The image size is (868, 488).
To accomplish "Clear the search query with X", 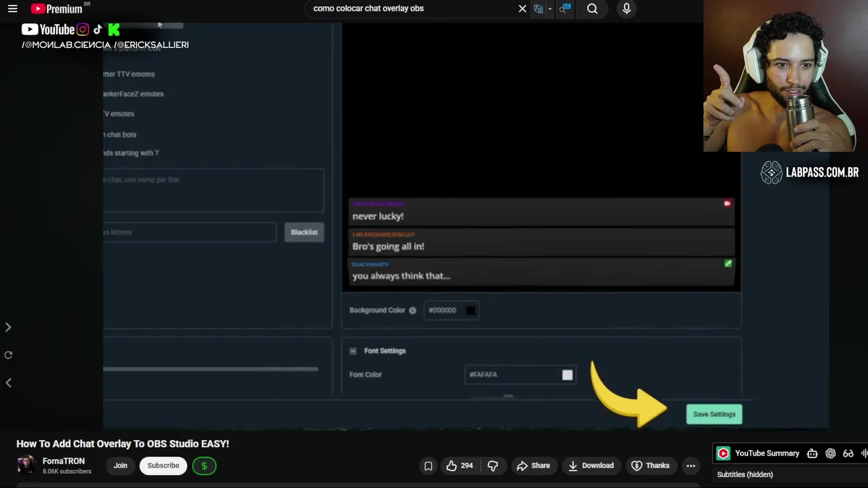I will click(x=522, y=9).
